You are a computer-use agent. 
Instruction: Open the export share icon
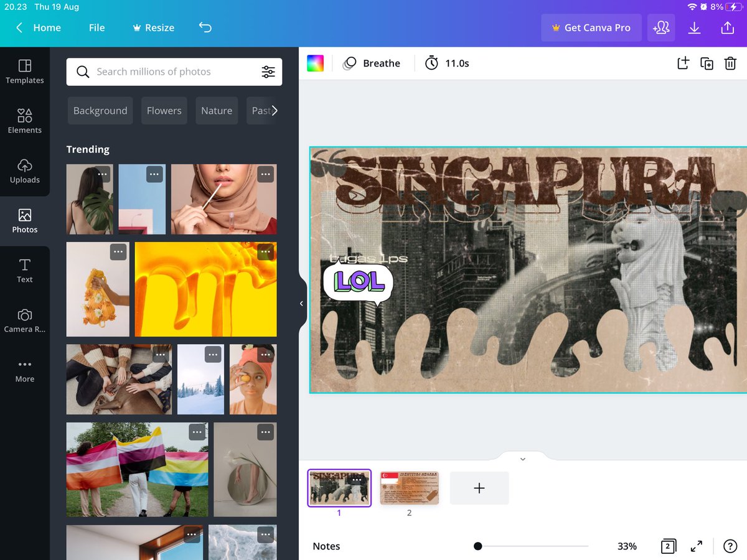point(727,27)
